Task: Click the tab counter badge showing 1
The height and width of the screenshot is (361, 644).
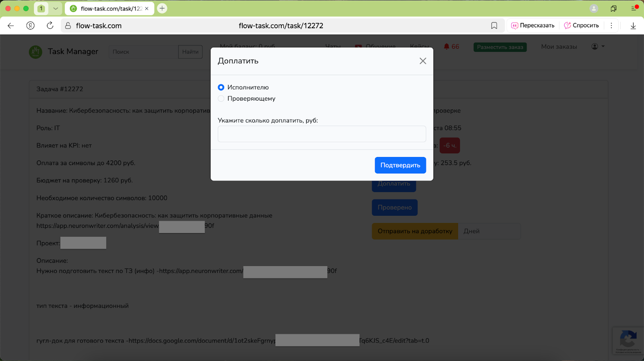Action: (41, 8)
